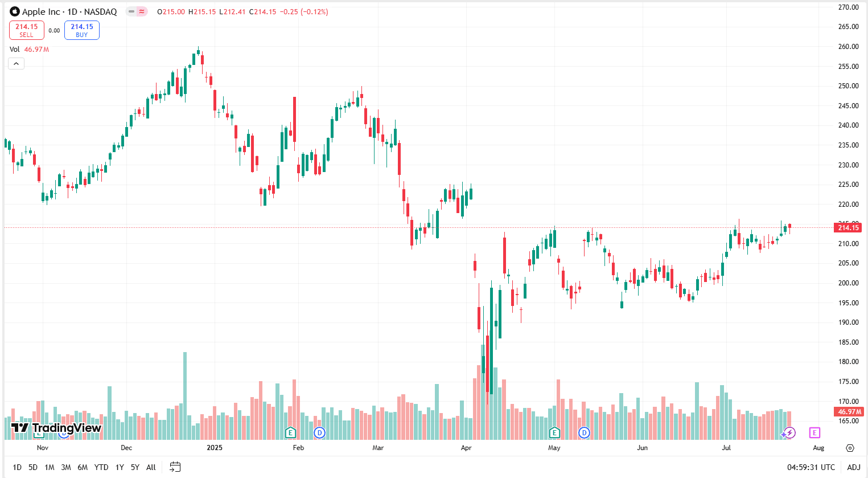Click the 214.15 SELL button
This screenshot has height=478, width=868.
27,30
